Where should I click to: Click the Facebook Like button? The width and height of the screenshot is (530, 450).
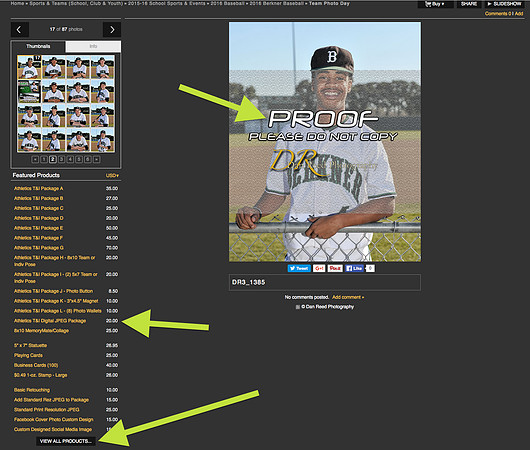pos(354,268)
